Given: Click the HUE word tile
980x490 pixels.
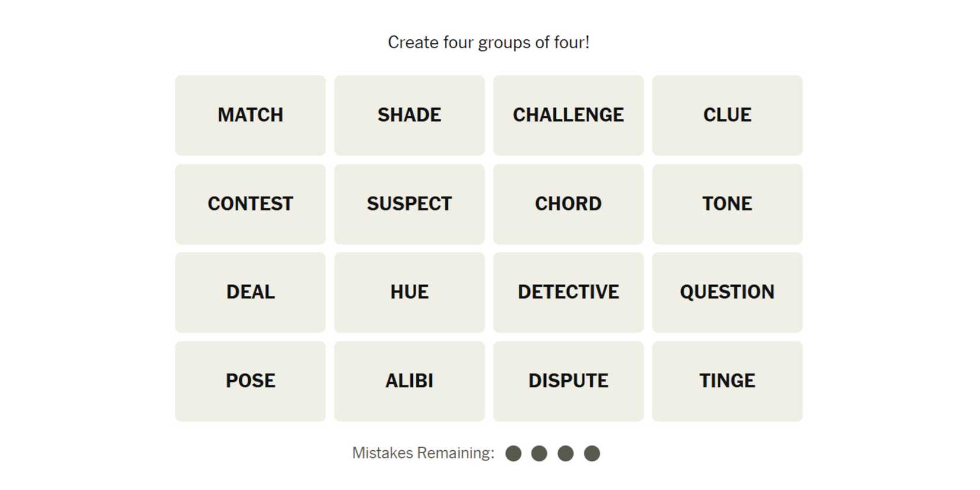Looking at the screenshot, I should [x=409, y=292].
